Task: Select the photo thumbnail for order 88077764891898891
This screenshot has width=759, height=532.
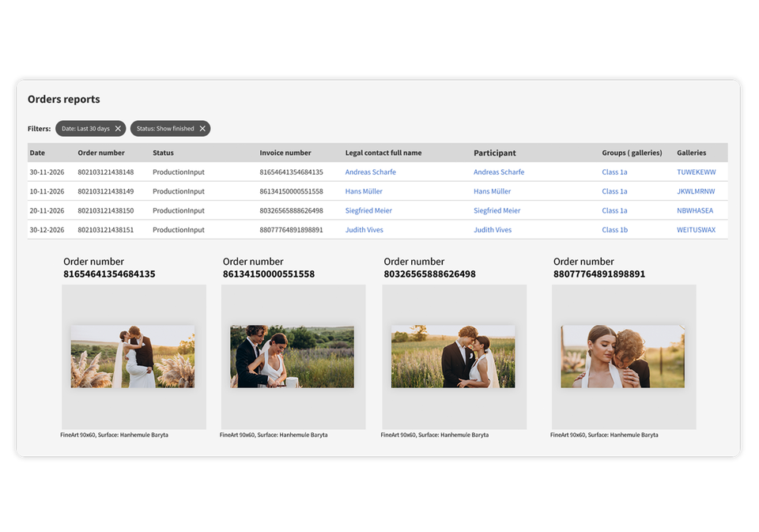Action: [622, 357]
